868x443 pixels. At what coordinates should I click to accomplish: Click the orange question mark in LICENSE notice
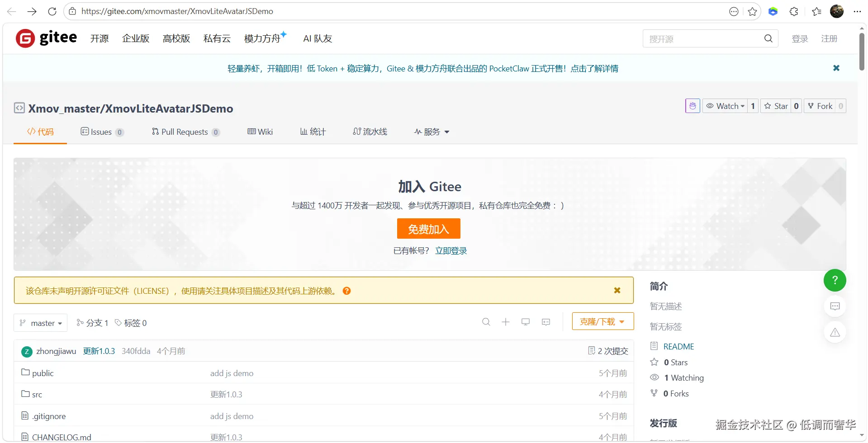point(346,291)
